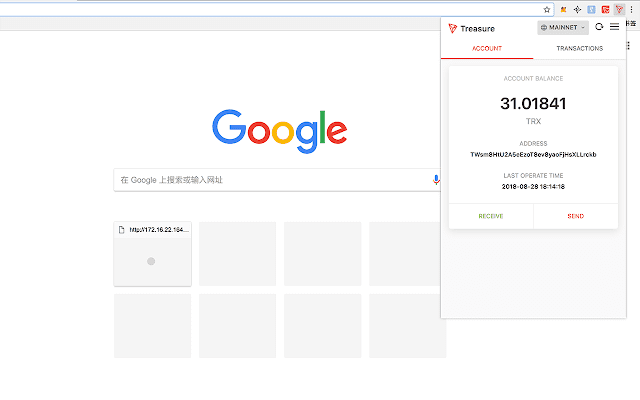Click the RECEIVE button

(491, 216)
